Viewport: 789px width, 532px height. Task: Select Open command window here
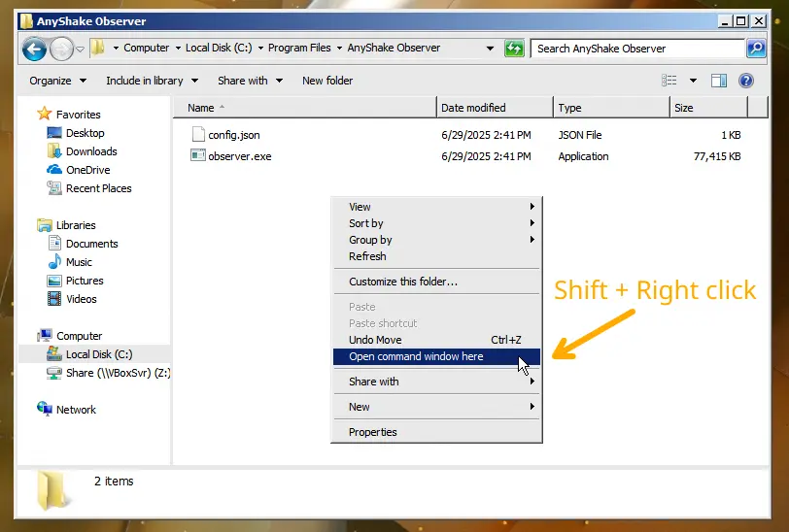click(x=437, y=356)
